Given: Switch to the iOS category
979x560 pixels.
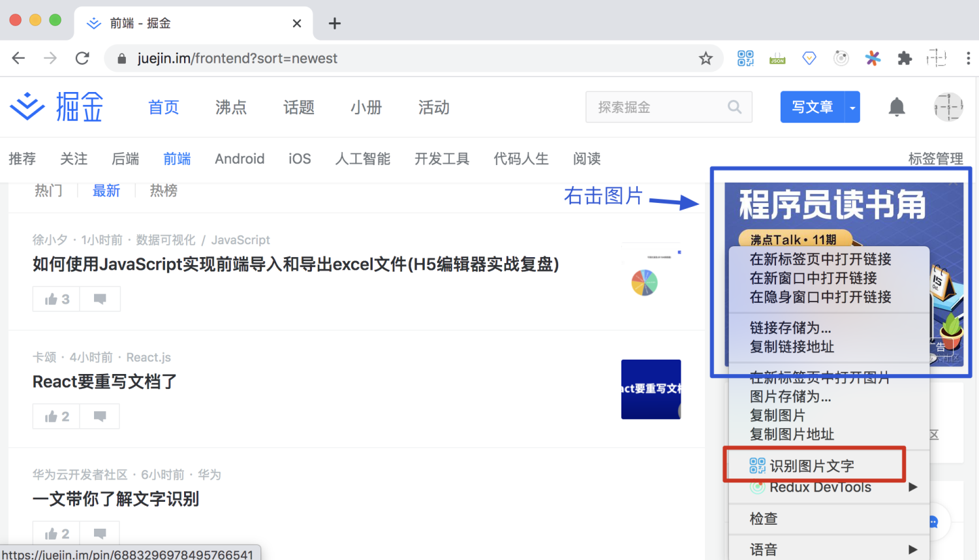Looking at the screenshot, I should [300, 159].
